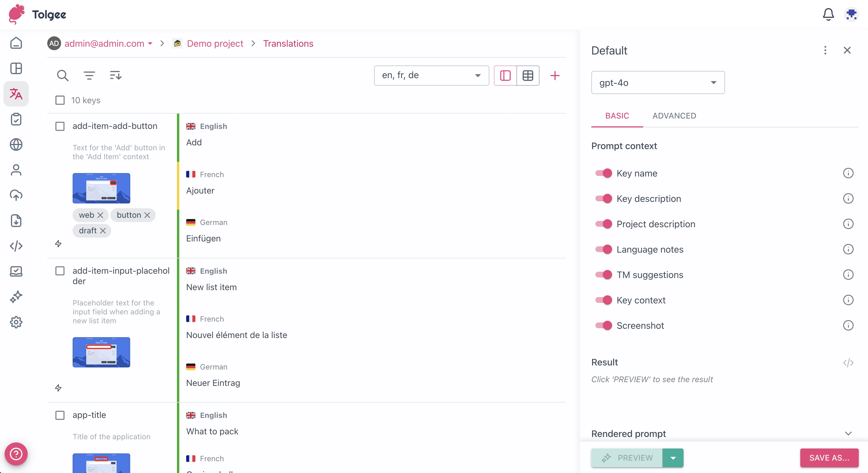
Task: Expand the Rendered prompt section
Action: point(848,433)
